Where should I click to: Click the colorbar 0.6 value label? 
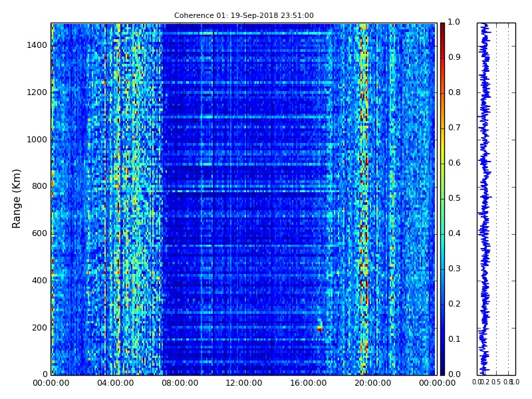tap(454, 163)
